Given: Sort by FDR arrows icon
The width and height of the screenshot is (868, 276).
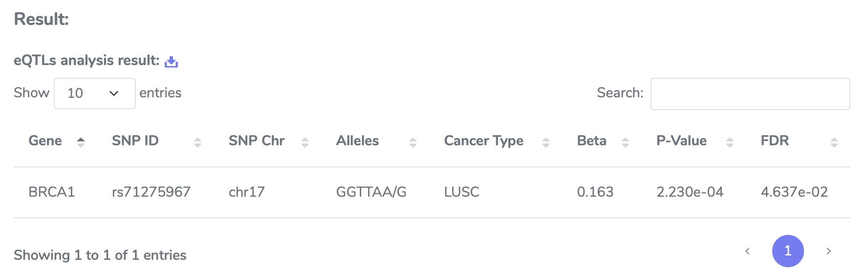Looking at the screenshot, I should [x=834, y=142].
